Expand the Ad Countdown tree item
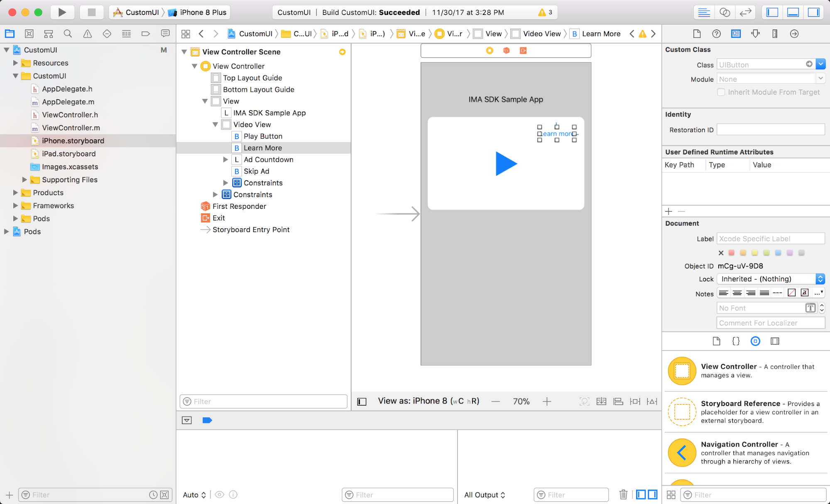The width and height of the screenshot is (830, 504). (225, 159)
